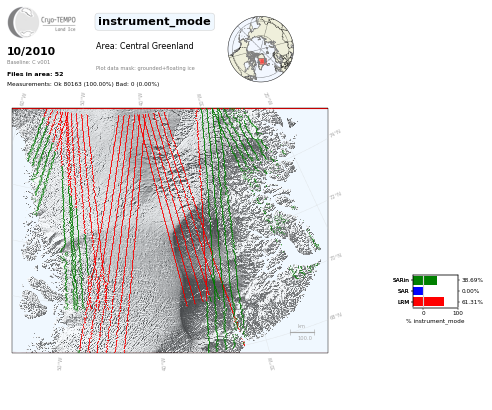Click the Arctic locator globe thumbnail
Screen dimensions: 492x410
[261, 49]
